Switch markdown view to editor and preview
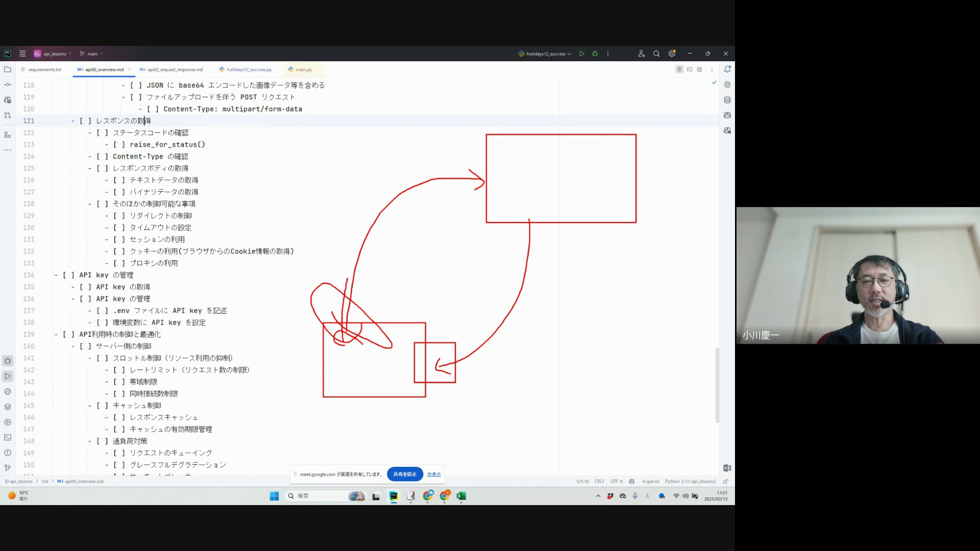Viewport: 980px width, 551px height. (690, 69)
